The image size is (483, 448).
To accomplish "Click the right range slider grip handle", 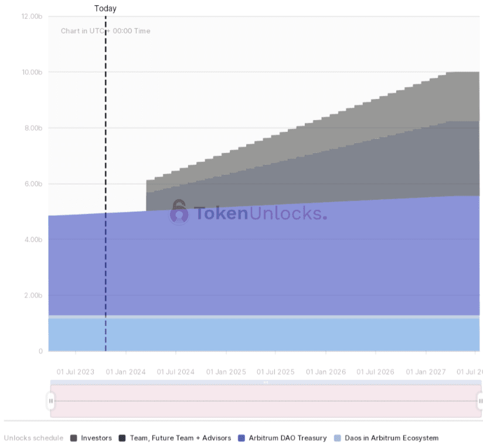I will [x=479, y=401].
